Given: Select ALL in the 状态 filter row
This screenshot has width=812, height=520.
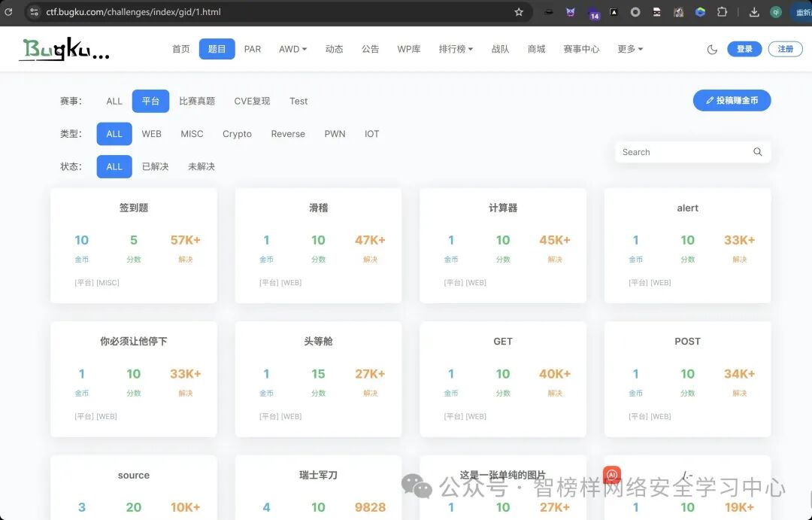Looking at the screenshot, I should (x=114, y=166).
